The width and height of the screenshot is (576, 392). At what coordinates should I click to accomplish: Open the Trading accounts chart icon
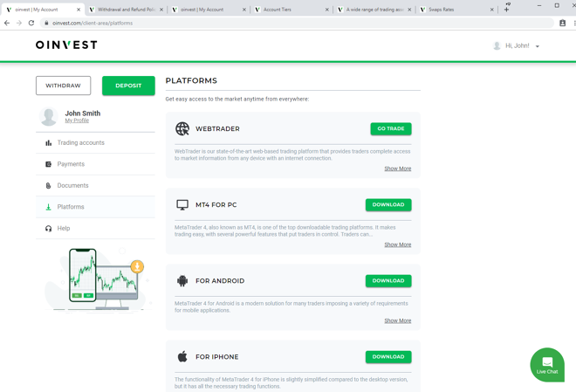pos(49,143)
